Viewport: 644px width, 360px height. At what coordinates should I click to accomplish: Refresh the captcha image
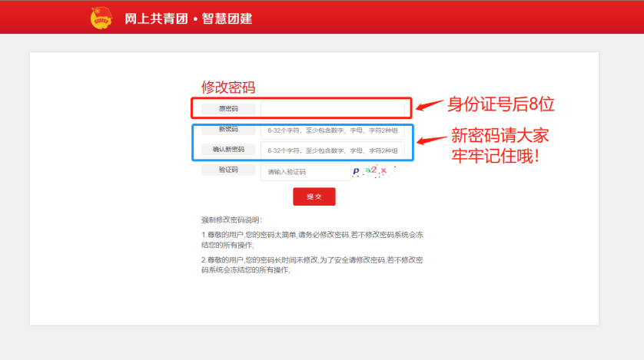pyautogui.click(x=373, y=171)
